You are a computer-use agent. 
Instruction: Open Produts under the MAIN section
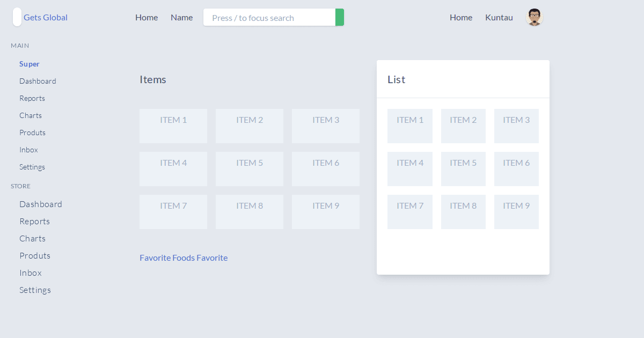tap(32, 133)
